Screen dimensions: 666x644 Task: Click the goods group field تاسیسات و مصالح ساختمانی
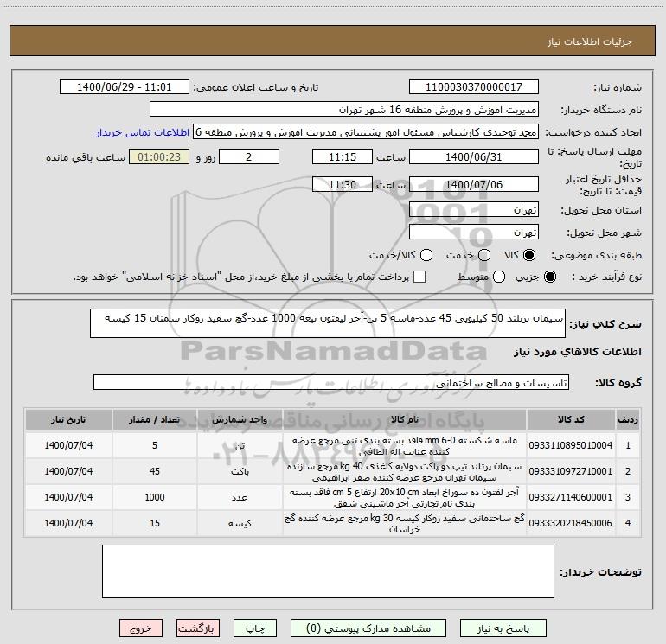[x=331, y=382]
